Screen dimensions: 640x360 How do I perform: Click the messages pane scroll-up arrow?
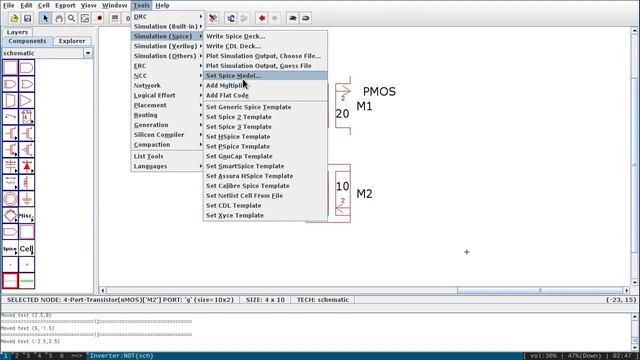pyautogui.click(x=635, y=317)
